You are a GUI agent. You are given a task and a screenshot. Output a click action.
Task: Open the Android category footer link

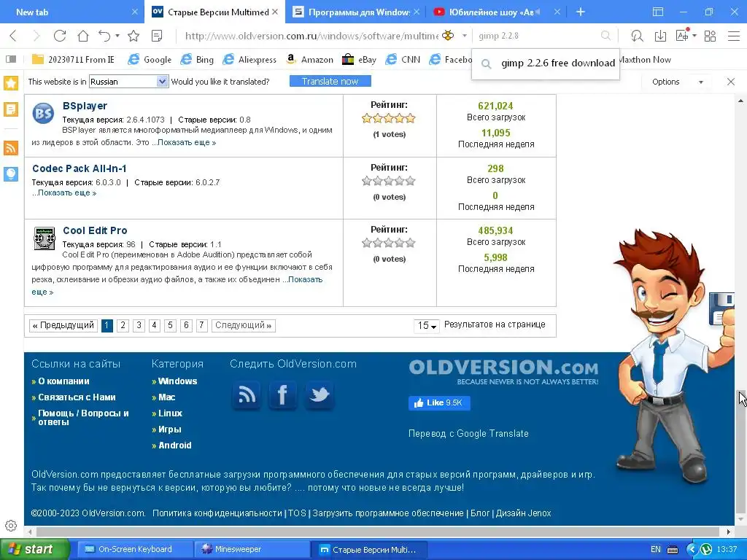tap(174, 446)
